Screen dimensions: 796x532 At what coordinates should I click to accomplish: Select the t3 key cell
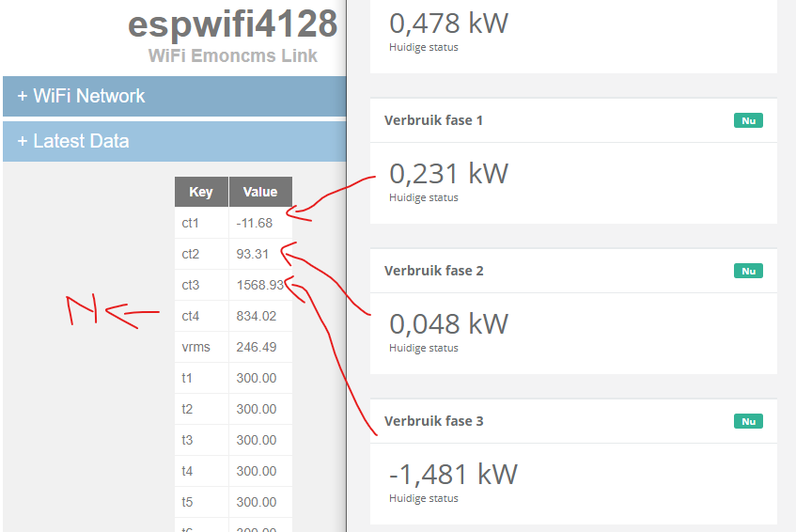[201, 440]
